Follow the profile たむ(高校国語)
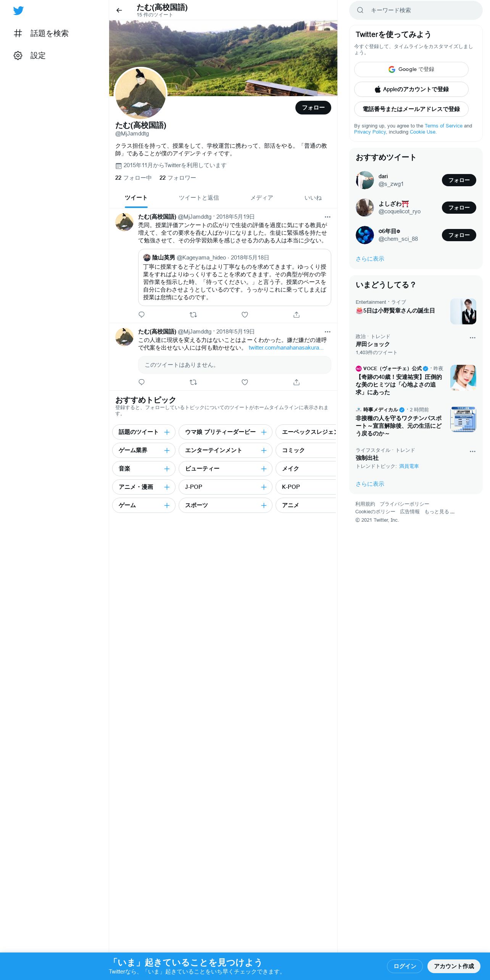 point(313,108)
